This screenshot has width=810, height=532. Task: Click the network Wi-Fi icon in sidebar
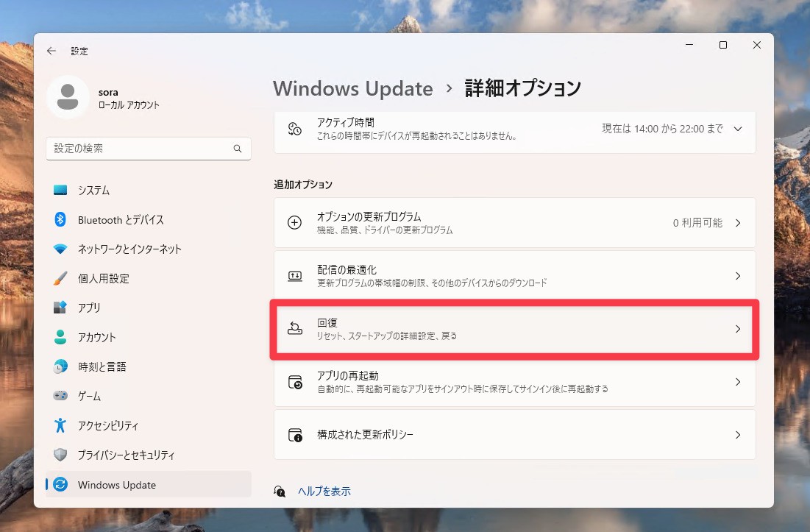[60, 249]
